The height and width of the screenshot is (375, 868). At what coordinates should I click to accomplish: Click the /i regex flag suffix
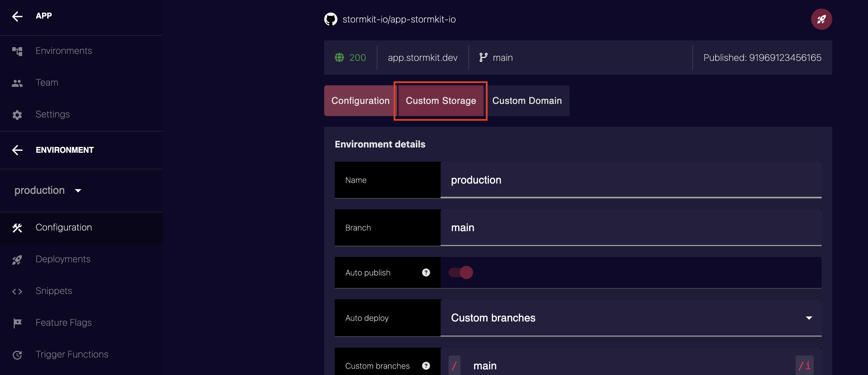[804, 365]
